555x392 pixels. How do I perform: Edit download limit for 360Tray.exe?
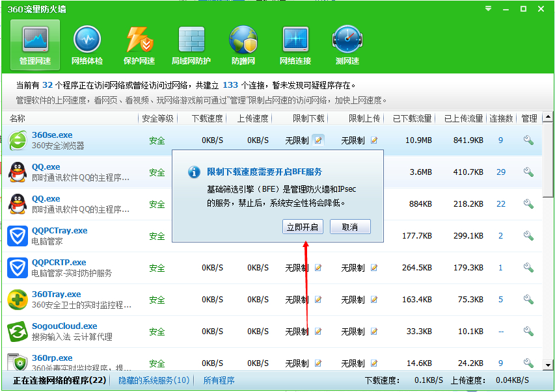pyautogui.click(x=318, y=300)
